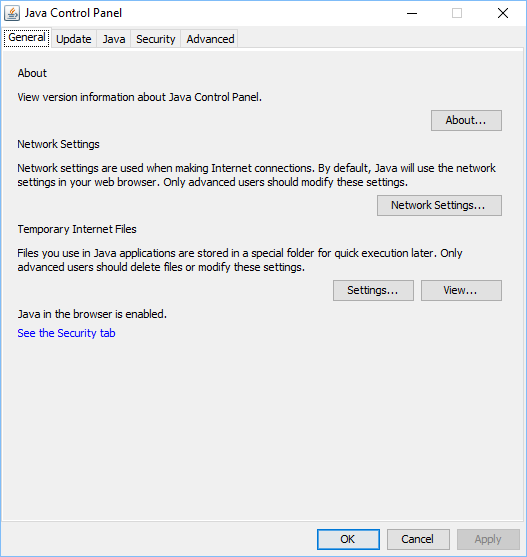Dismiss the dialog with Cancel
The height and width of the screenshot is (557, 527).
coord(418,539)
